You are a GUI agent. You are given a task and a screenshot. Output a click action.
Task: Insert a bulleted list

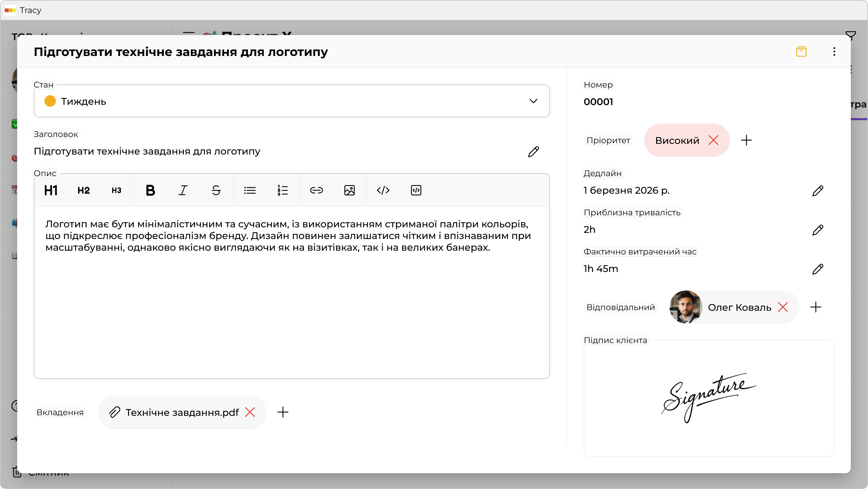click(250, 190)
